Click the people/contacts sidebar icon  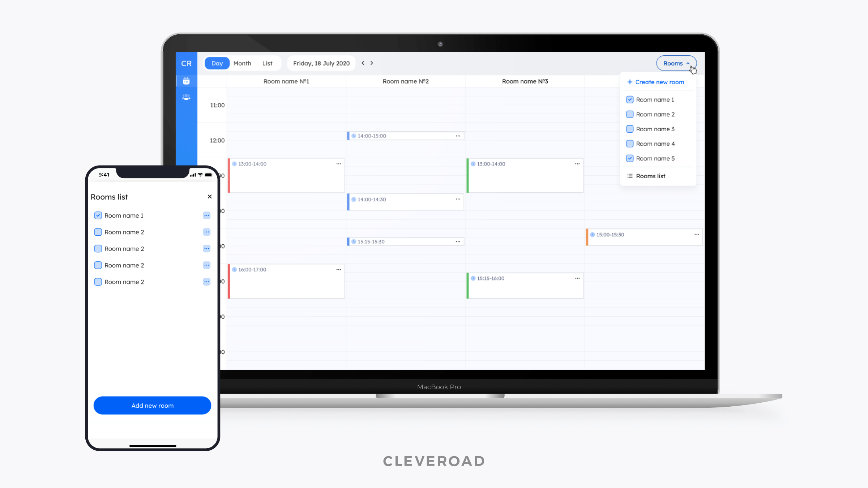click(x=186, y=97)
